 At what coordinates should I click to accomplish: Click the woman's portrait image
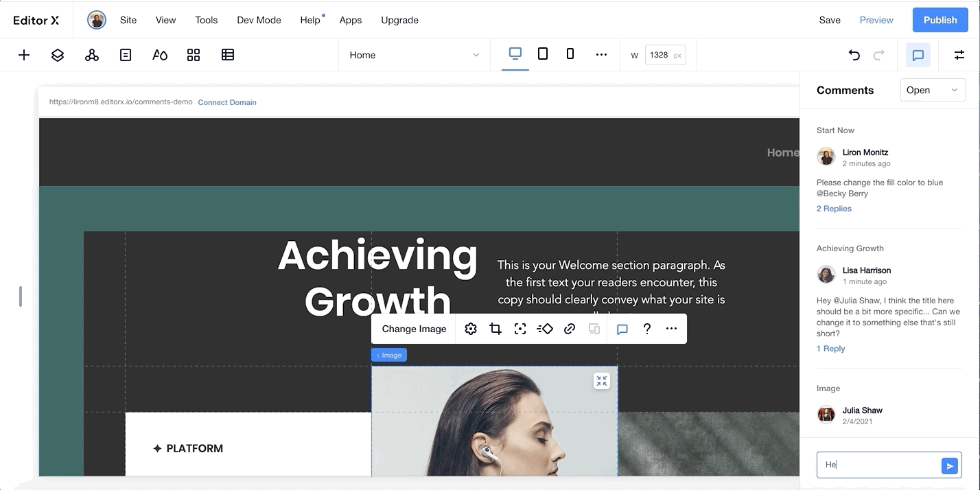[x=494, y=421]
